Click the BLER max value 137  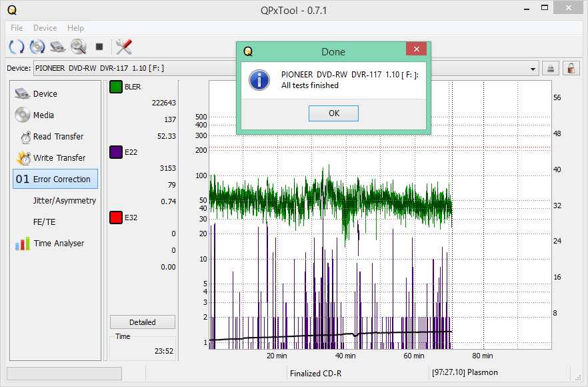click(x=170, y=119)
